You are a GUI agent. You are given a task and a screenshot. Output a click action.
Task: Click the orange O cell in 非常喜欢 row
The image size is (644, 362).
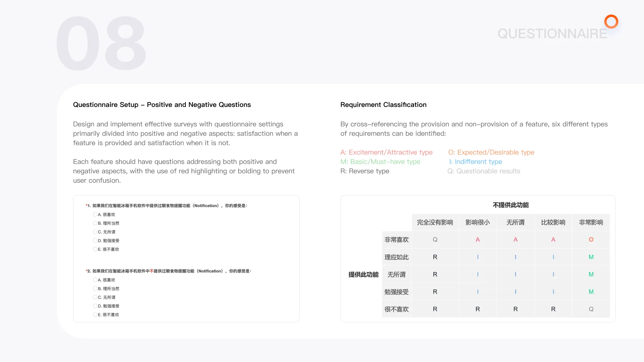tap(591, 240)
